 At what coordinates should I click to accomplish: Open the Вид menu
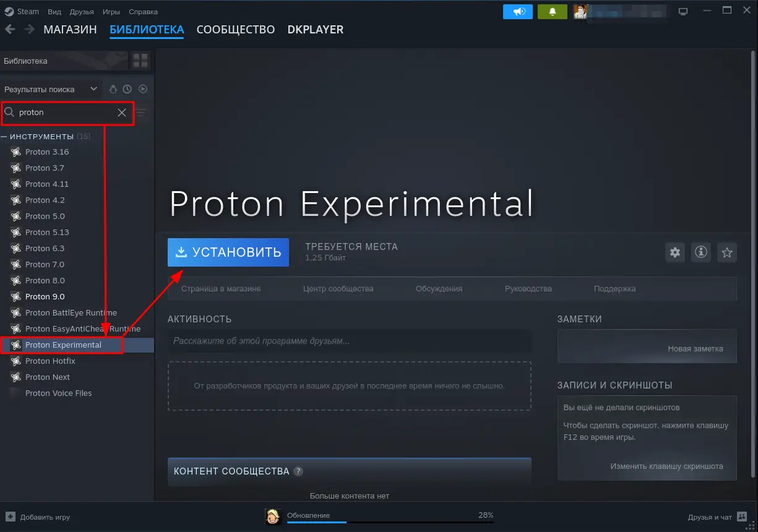click(x=54, y=12)
